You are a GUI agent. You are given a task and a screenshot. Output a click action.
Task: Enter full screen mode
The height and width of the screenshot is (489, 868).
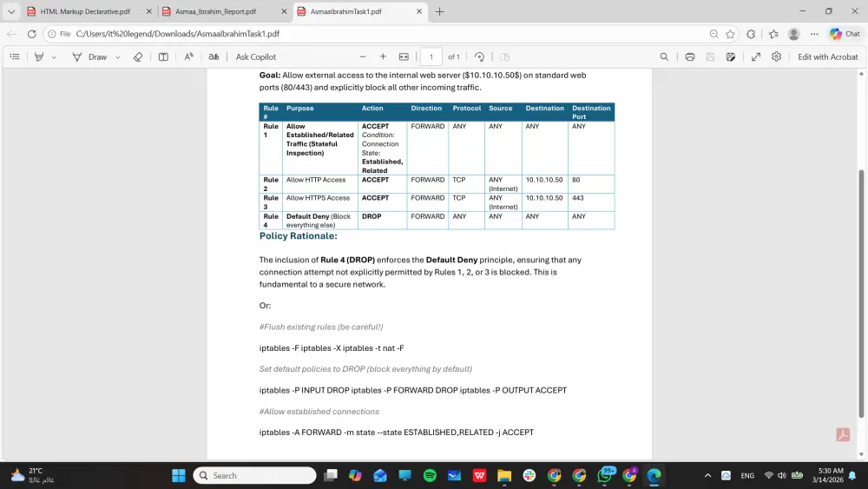tap(756, 56)
